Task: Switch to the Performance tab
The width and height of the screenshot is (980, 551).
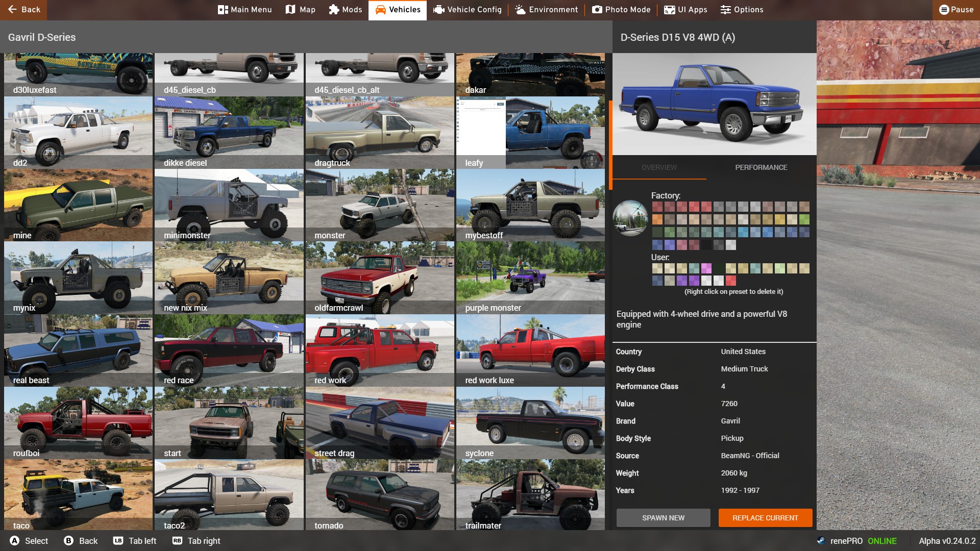Action: (x=761, y=167)
